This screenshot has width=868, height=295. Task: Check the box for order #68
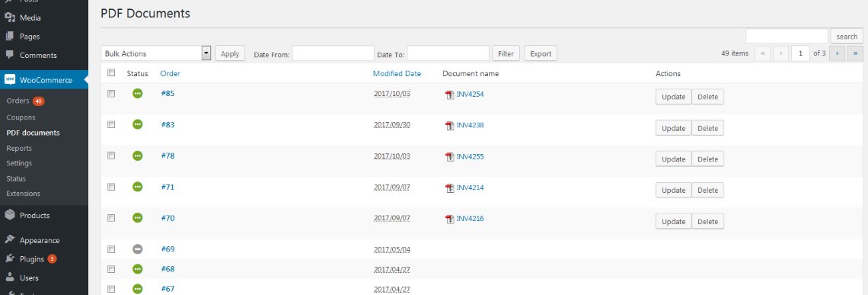pos(111,269)
